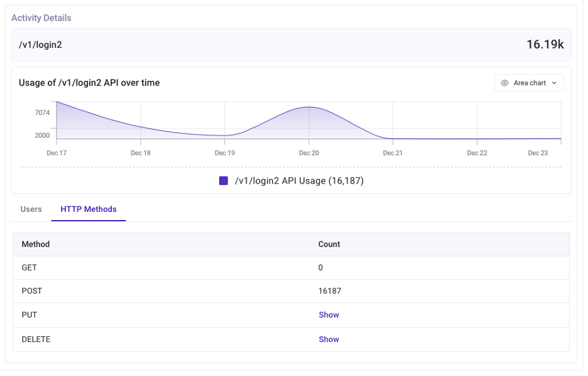Viewport: 588px width, 376px height.
Task: Click the Dec 23 label on the x-axis
Action: (x=538, y=153)
